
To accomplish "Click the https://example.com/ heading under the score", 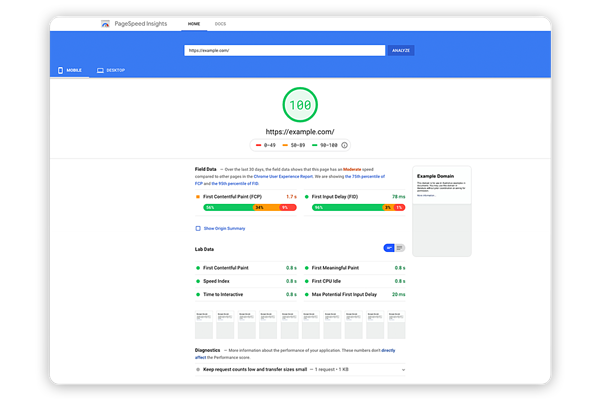I will click(300, 132).
